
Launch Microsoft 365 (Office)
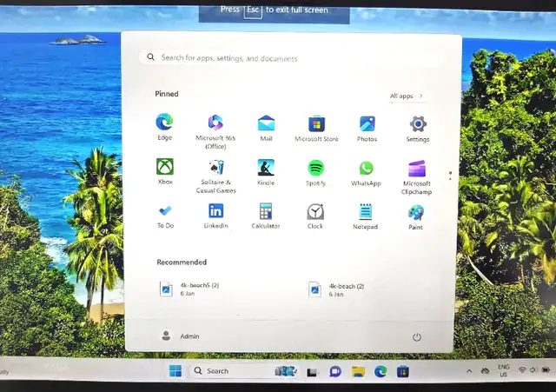coord(215,131)
